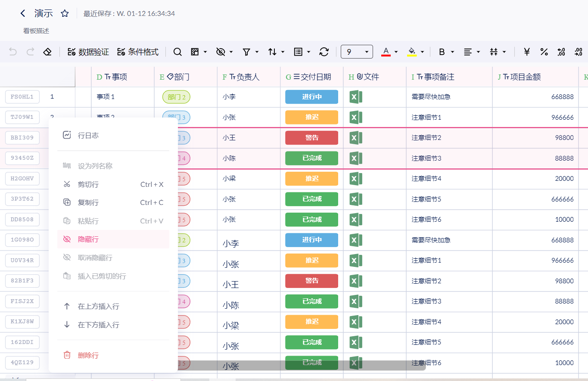
Task: Choose 在上方插入行 menu entry
Action: [113, 307]
